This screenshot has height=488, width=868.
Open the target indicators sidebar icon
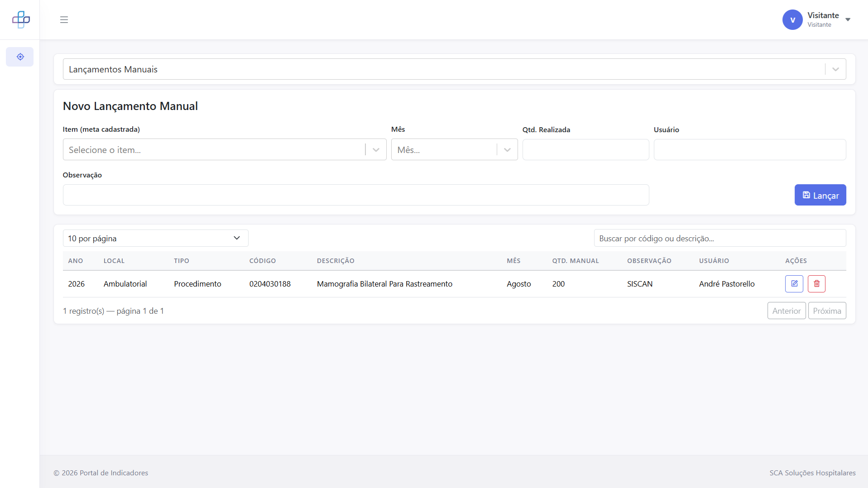(20, 57)
